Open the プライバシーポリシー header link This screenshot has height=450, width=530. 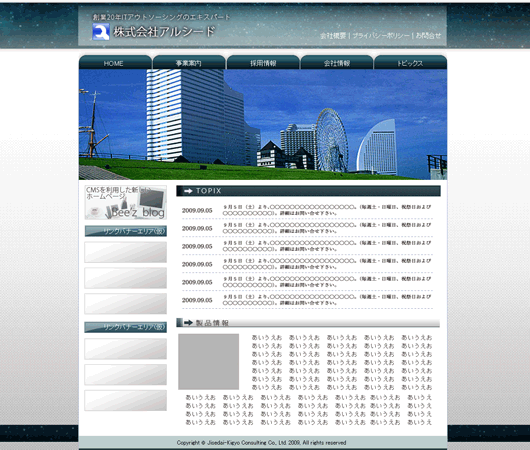pos(381,35)
